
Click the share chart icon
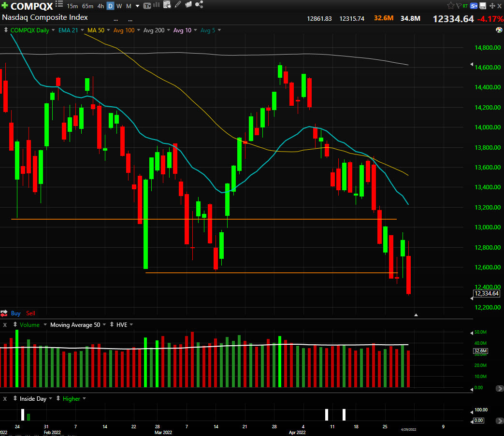199,4
